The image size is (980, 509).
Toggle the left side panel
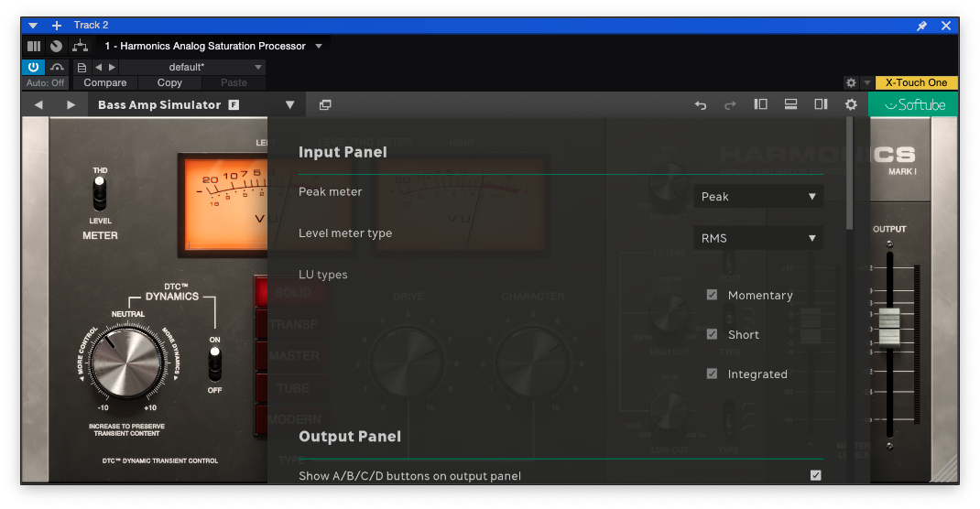[x=760, y=104]
